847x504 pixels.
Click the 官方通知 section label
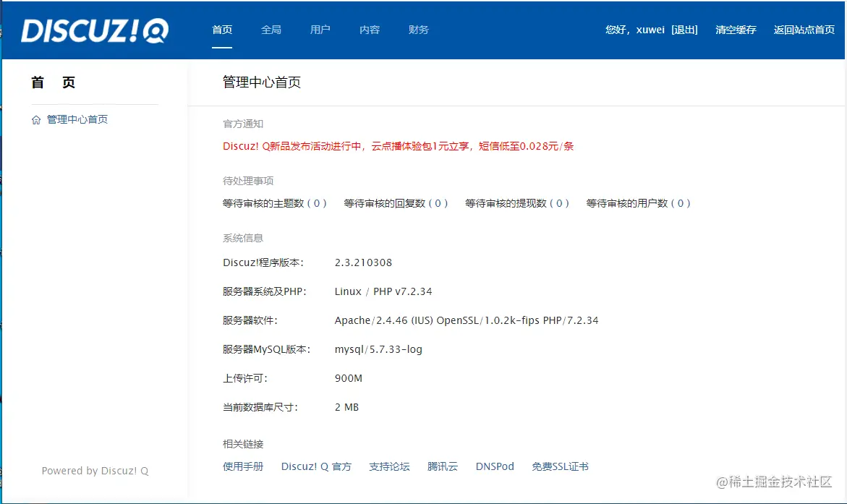[x=243, y=124]
